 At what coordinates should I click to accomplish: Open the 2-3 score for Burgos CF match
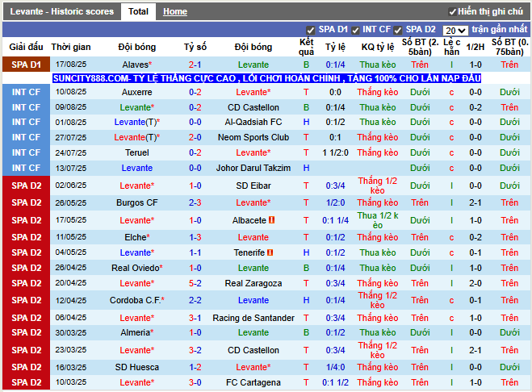[195, 202]
